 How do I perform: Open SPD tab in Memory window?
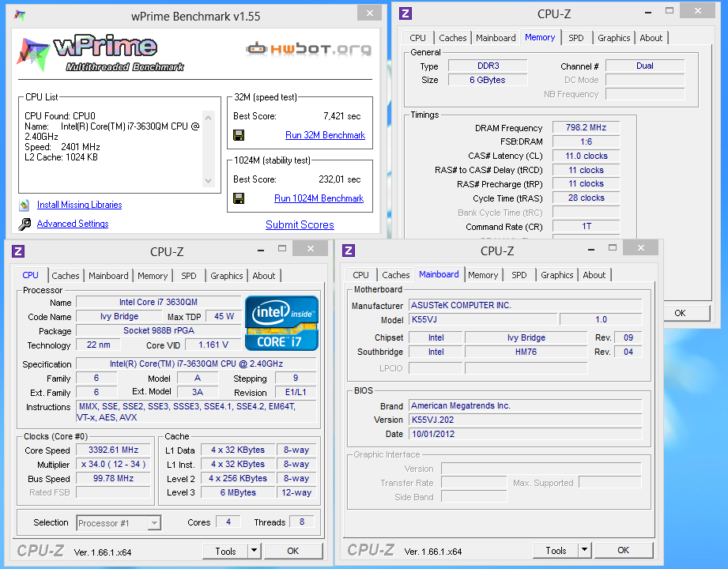click(576, 38)
